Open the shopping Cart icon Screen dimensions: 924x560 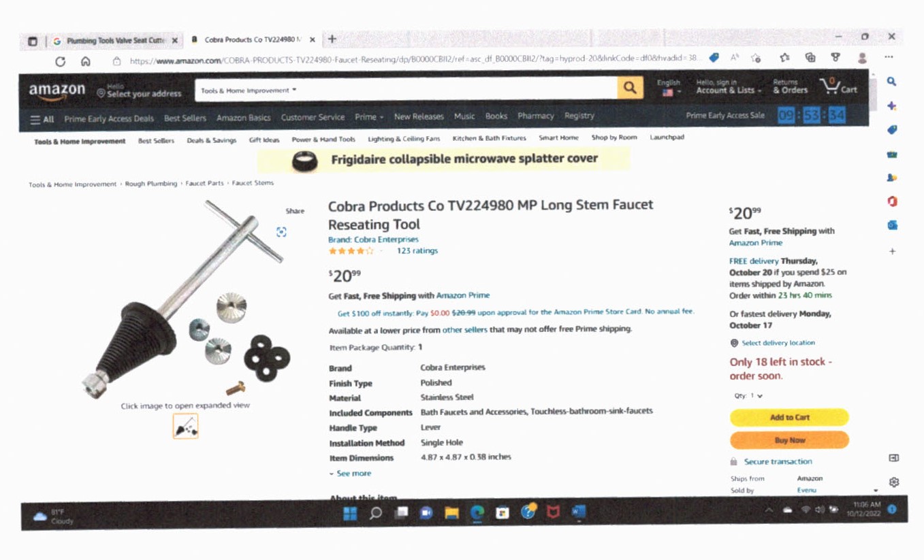click(x=838, y=86)
